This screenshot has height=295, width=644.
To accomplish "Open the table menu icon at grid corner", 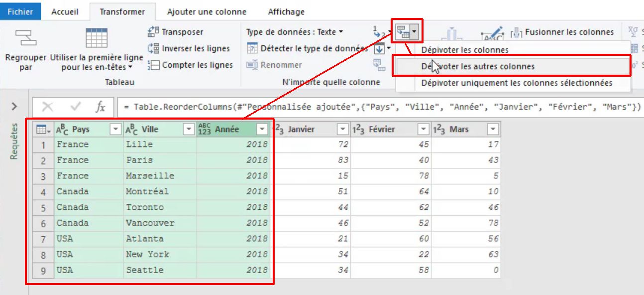I will tap(43, 130).
